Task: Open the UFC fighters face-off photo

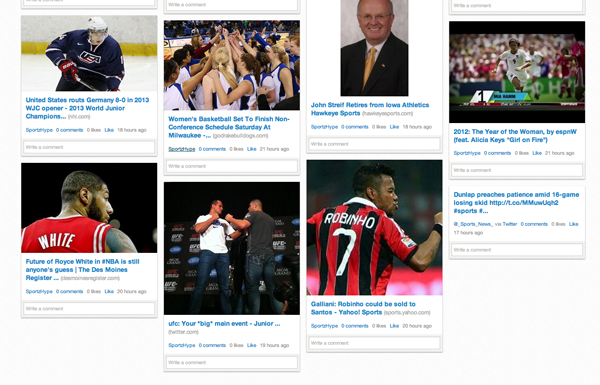Action: click(232, 248)
